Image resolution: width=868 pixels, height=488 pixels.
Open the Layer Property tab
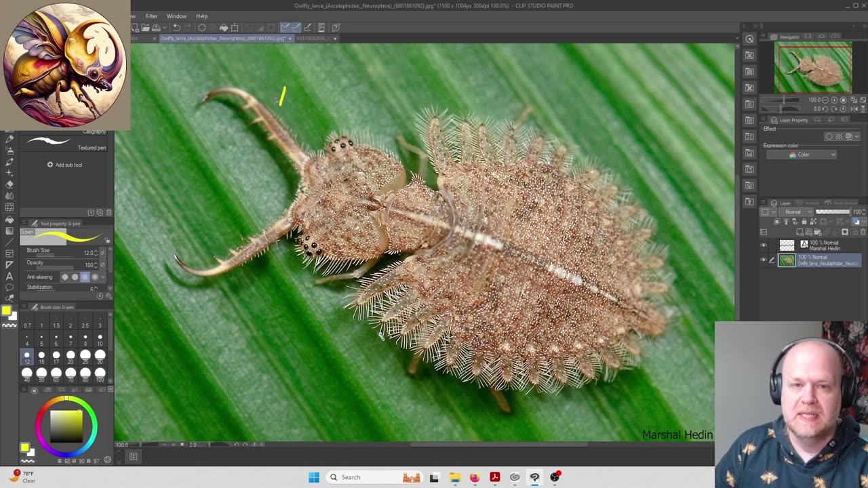pyautogui.click(x=790, y=120)
